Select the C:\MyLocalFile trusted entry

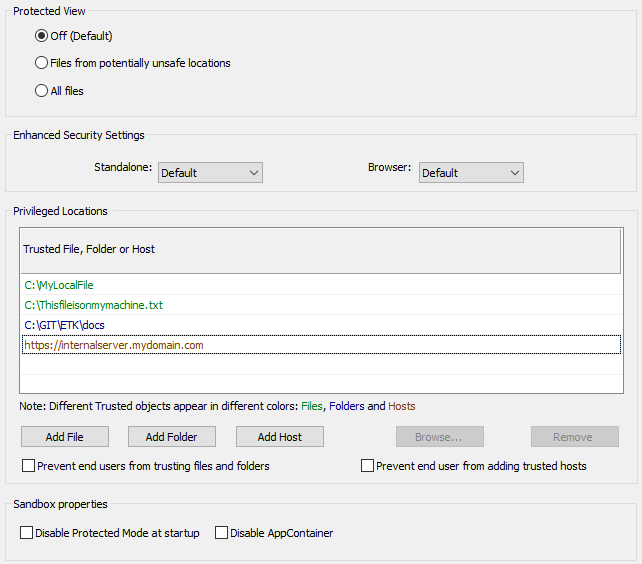pos(59,285)
